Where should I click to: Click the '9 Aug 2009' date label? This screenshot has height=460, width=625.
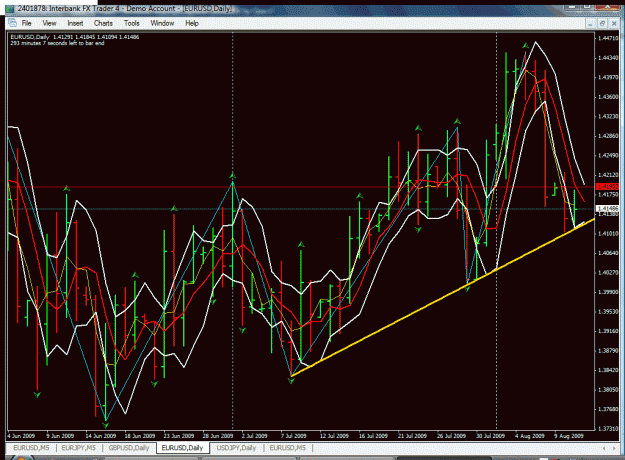tap(569, 436)
